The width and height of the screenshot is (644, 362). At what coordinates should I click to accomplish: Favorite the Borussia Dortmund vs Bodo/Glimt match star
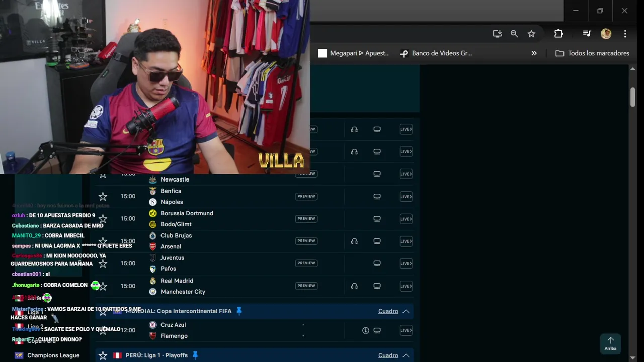(x=103, y=219)
